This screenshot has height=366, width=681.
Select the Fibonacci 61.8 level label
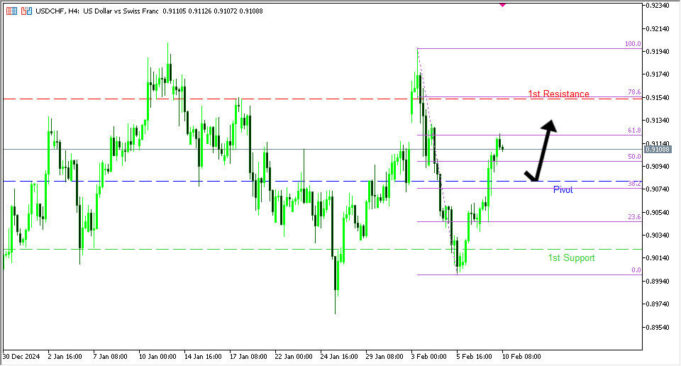(x=635, y=130)
